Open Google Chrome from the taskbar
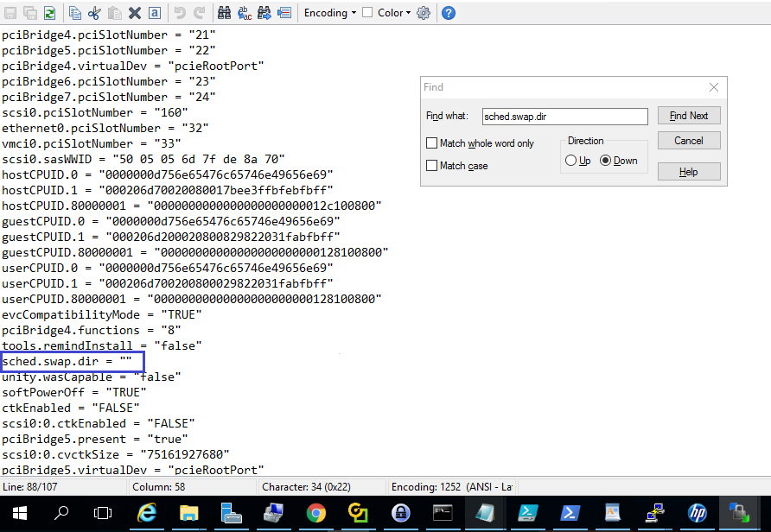 coord(315,513)
